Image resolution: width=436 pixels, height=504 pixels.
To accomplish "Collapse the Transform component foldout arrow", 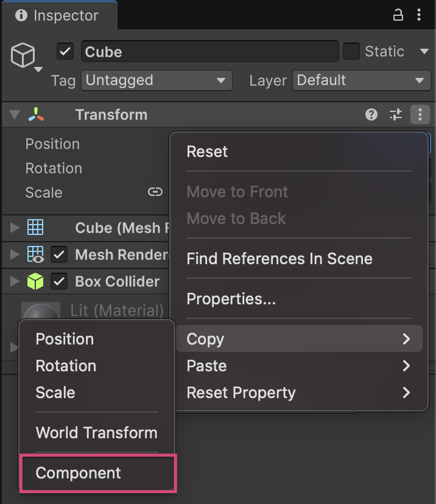I will coord(15,114).
